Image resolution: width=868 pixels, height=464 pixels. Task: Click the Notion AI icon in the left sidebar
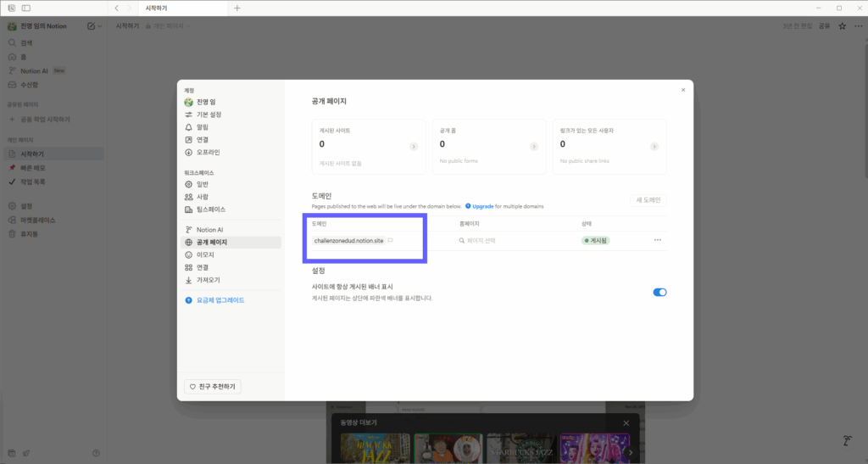(x=12, y=71)
